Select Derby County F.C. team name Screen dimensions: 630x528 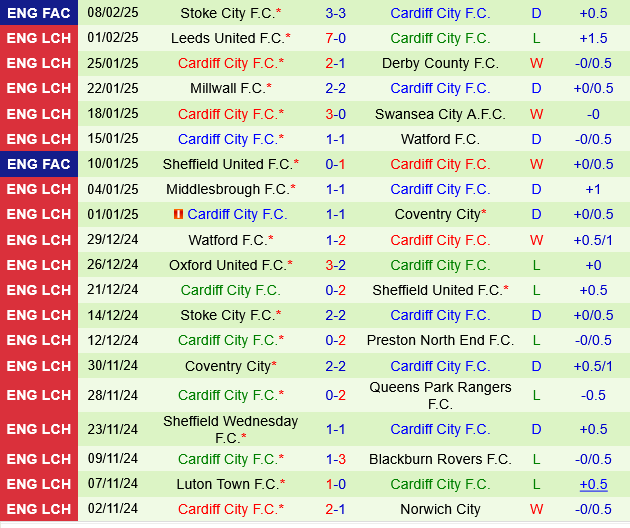coord(440,63)
